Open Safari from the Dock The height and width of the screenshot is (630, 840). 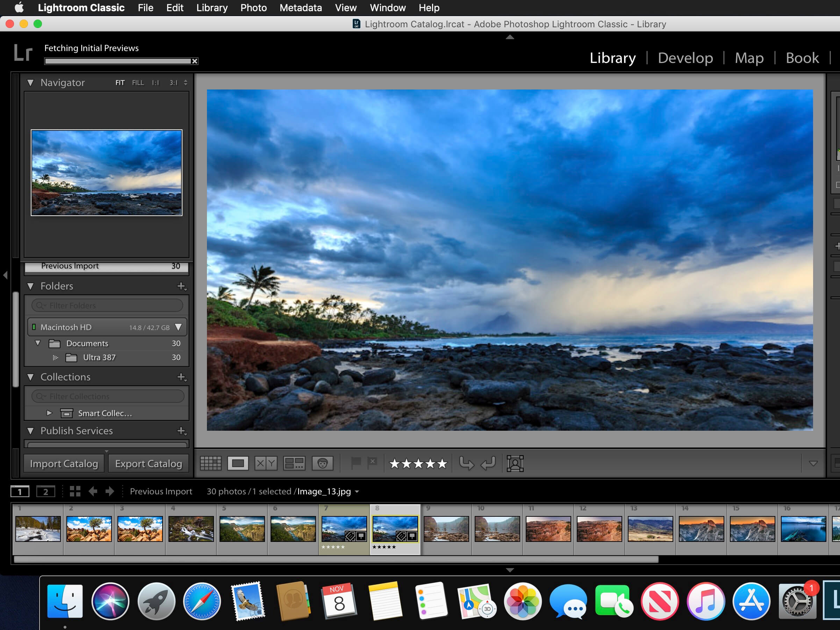tap(202, 602)
